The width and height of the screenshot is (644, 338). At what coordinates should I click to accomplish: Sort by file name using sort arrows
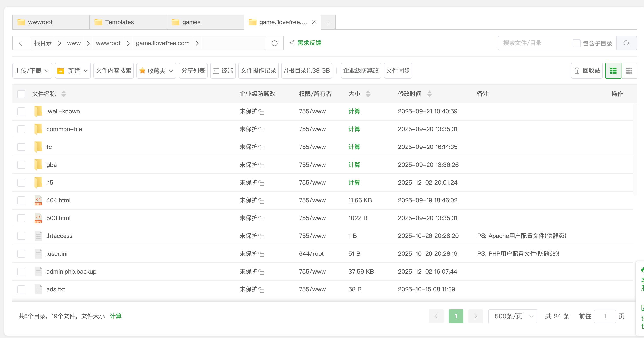(64, 94)
